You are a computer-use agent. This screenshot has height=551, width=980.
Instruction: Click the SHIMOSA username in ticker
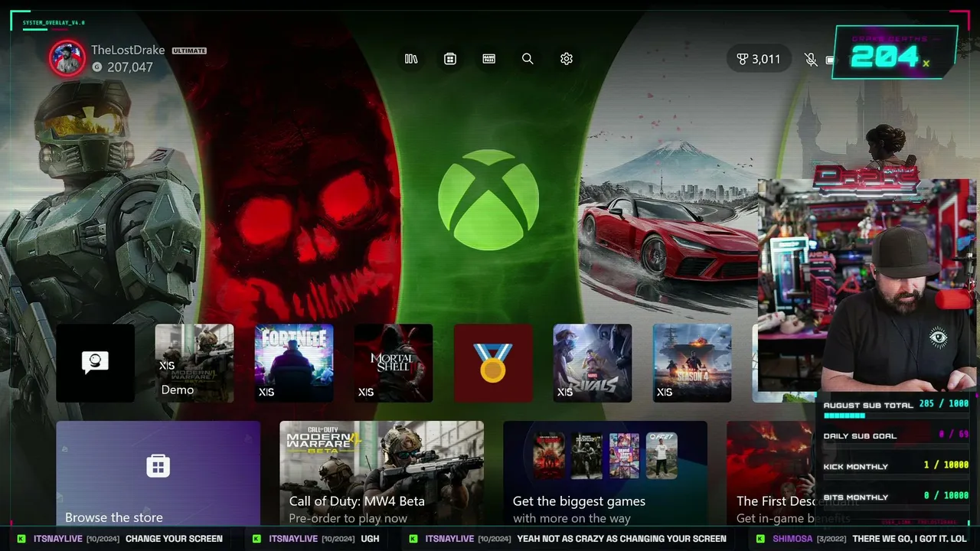click(x=794, y=539)
